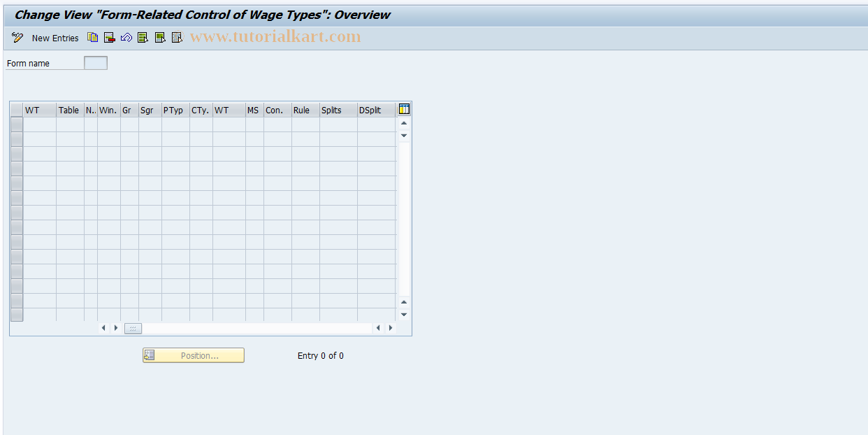Select the Table column header
868x435 pixels.
pyautogui.click(x=70, y=110)
